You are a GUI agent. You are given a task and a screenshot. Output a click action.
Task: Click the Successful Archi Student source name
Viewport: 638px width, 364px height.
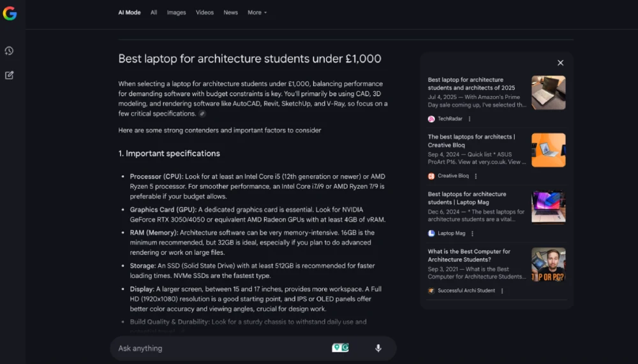pos(466,291)
